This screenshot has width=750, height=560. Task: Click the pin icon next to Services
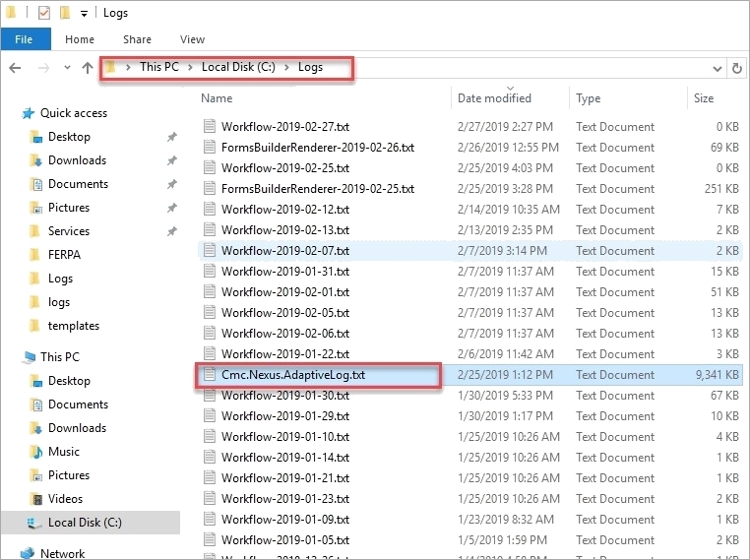(171, 231)
